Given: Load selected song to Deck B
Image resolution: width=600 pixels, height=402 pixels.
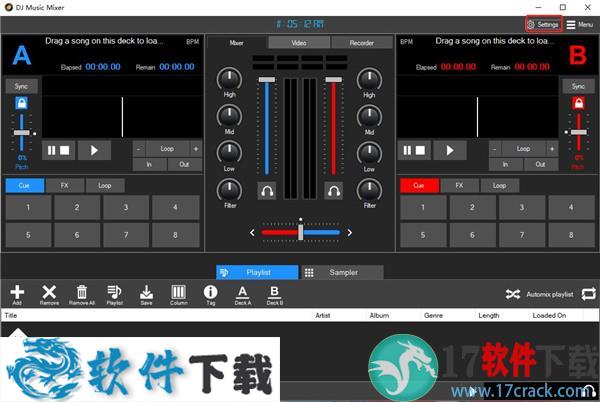Looking at the screenshot, I should 275,295.
